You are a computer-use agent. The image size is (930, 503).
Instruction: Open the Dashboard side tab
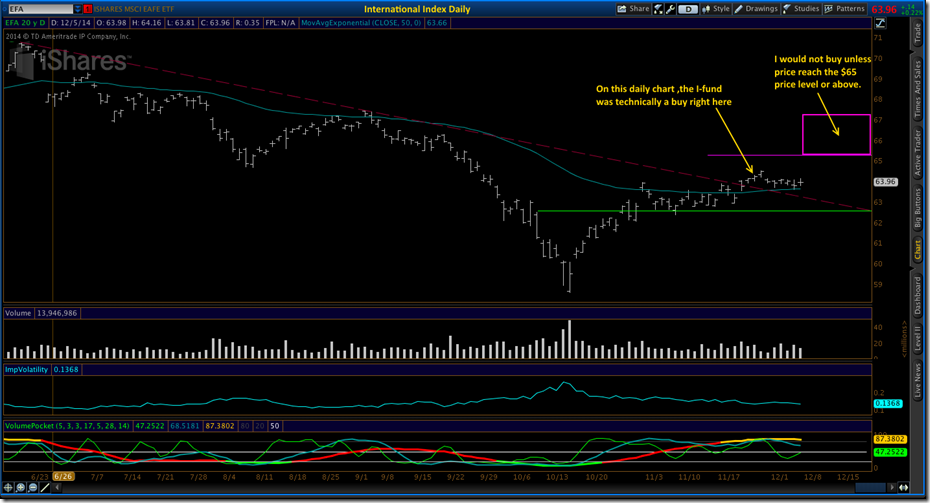918,295
